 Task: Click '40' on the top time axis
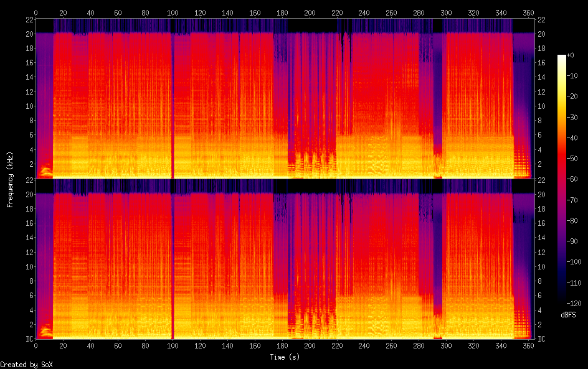coord(90,12)
